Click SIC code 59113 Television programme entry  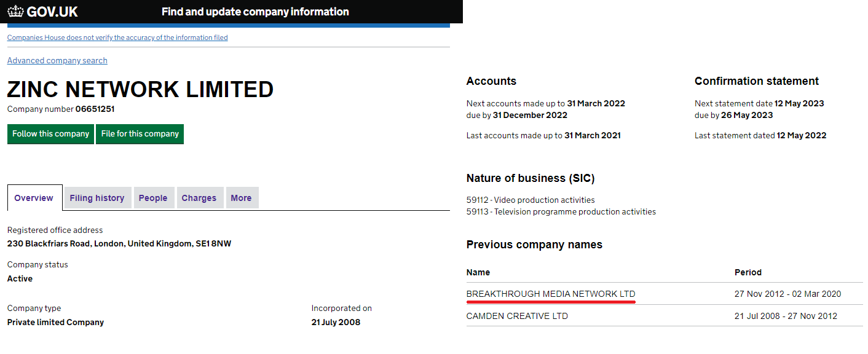[561, 211]
